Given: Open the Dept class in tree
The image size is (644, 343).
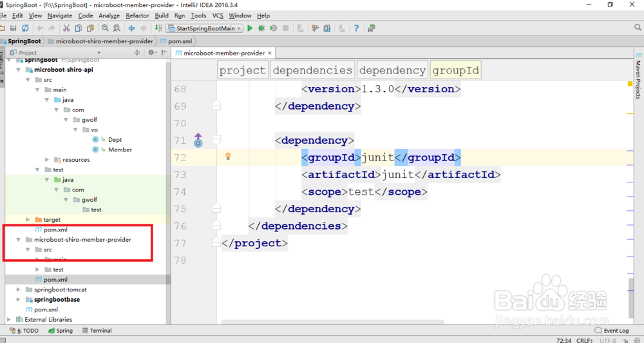Looking at the screenshot, I should 115,139.
